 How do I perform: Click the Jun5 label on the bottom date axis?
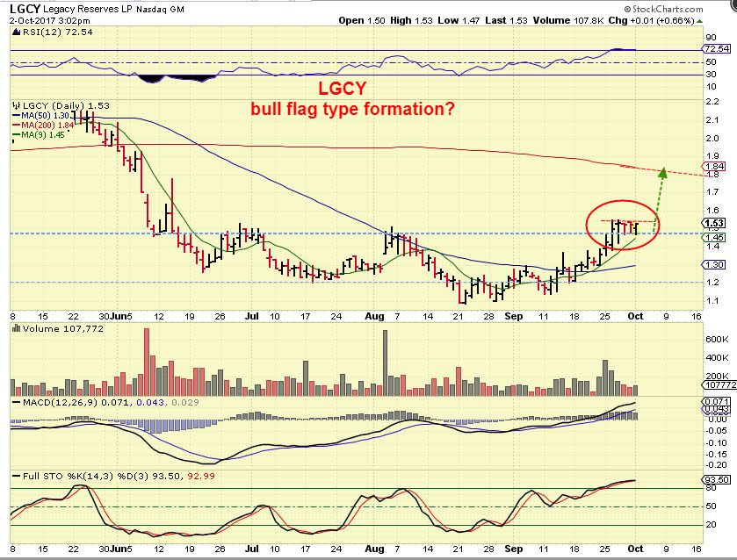click(x=122, y=549)
